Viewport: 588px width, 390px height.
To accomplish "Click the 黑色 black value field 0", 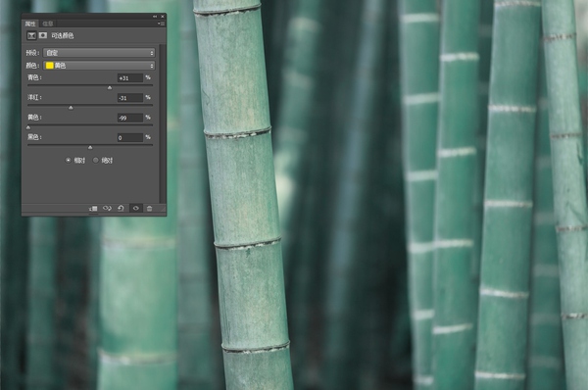I will click(129, 137).
